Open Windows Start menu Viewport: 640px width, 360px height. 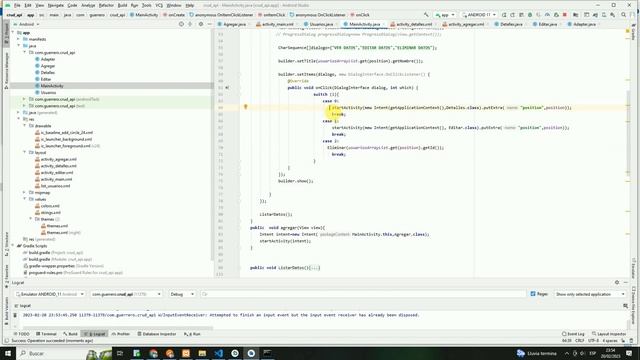click(8, 353)
